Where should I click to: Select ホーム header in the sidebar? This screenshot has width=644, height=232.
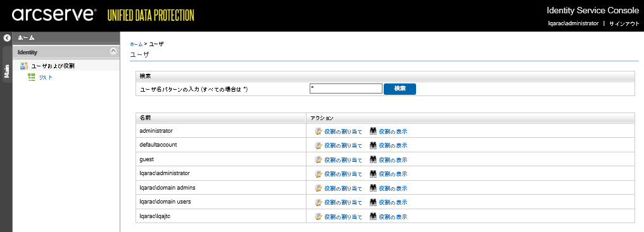point(27,38)
